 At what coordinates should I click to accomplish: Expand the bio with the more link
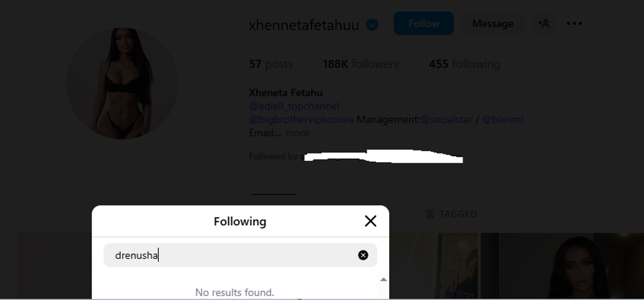(297, 133)
